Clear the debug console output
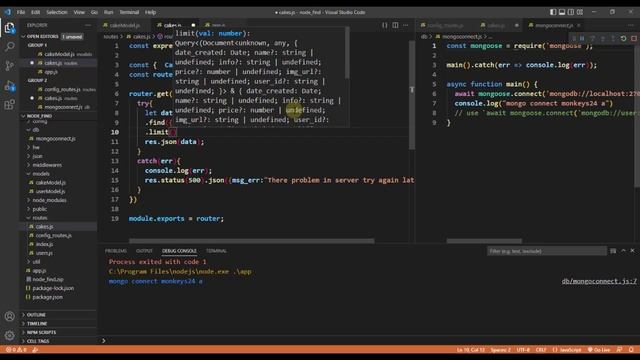The image size is (640, 360). tap(613, 251)
